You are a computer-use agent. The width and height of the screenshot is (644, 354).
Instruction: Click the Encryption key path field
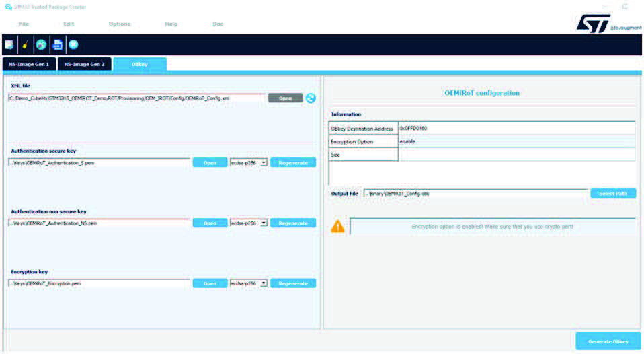tap(99, 283)
